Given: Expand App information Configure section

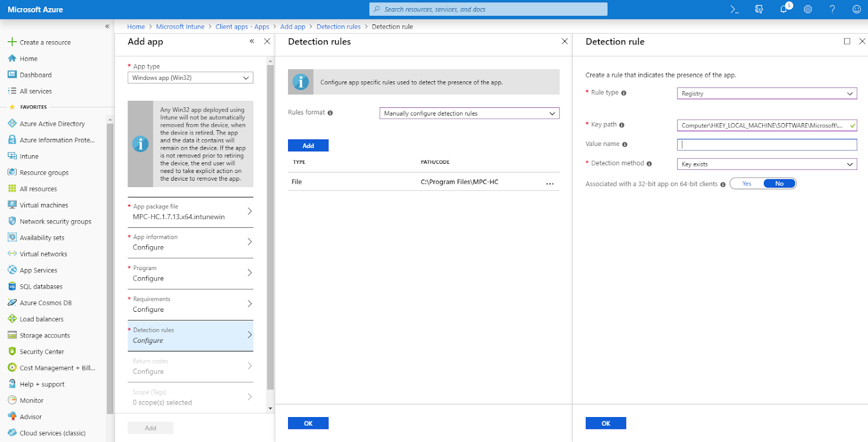Looking at the screenshot, I should [190, 242].
